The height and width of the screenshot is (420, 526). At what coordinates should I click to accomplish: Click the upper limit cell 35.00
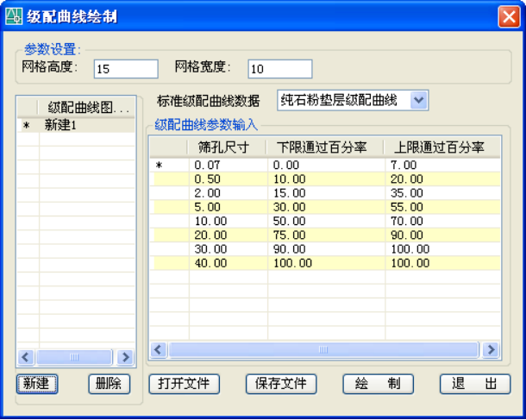tap(443, 193)
